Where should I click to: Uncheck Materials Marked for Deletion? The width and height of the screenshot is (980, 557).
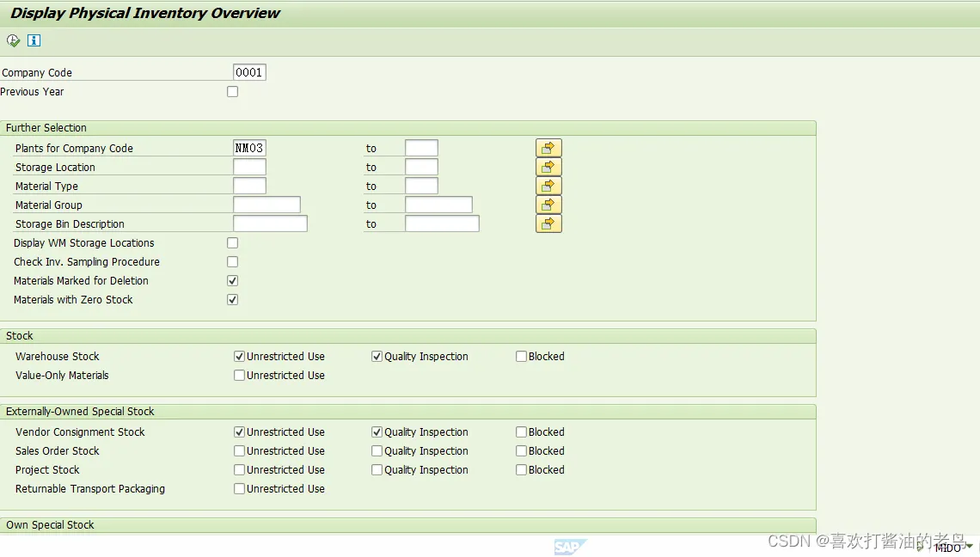tap(232, 281)
